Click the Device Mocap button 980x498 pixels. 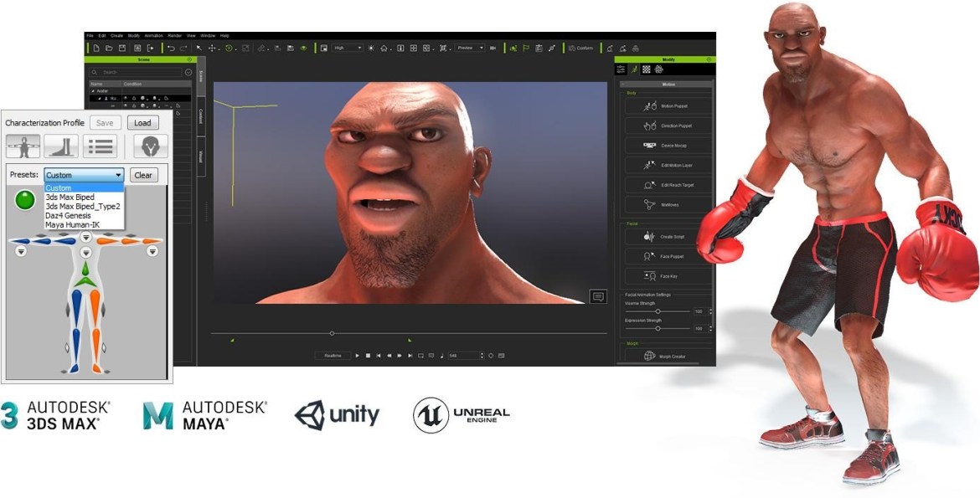click(668, 146)
